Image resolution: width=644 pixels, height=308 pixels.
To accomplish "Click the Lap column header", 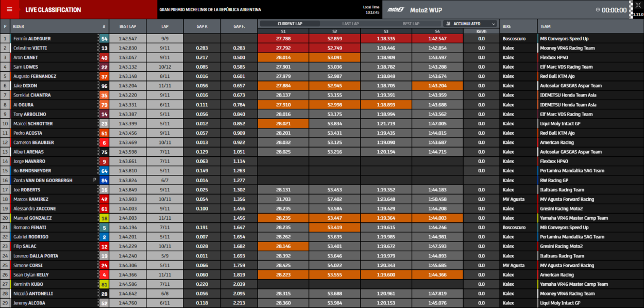I will click(x=165, y=26).
